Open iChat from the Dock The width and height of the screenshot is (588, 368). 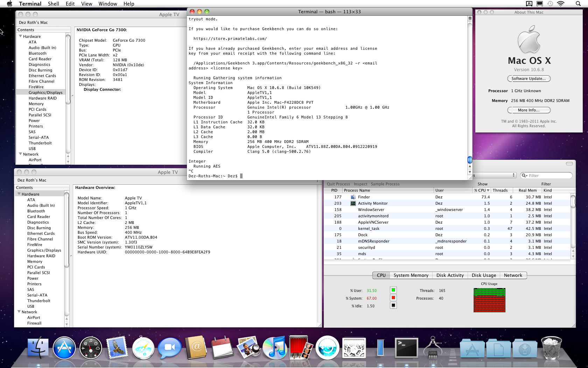click(170, 348)
